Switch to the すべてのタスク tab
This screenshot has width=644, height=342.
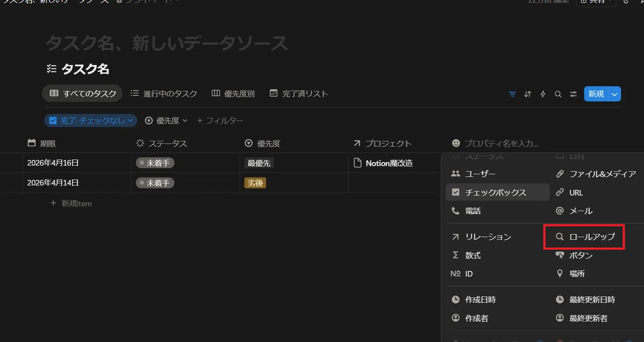coord(83,93)
